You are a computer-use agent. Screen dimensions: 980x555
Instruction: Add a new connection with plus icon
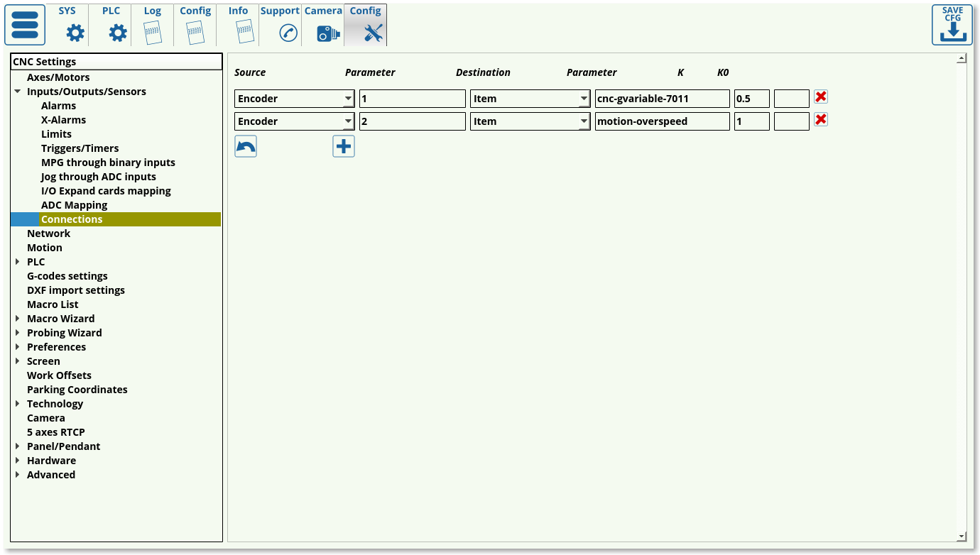point(344,147)
